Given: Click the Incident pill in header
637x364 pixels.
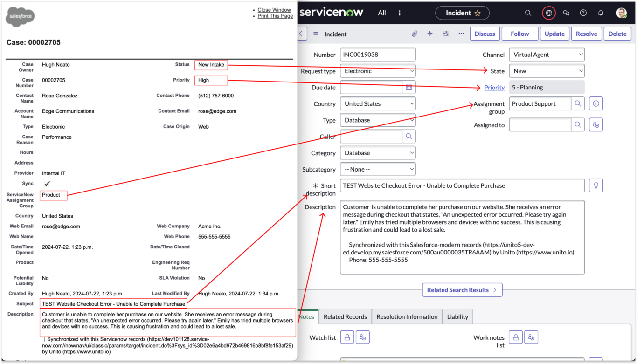Looking at the screenshot, I should [462, 13].
